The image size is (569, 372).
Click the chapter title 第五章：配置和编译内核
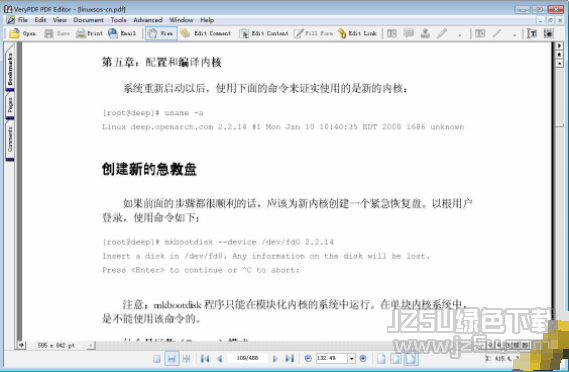click(161, 62)
